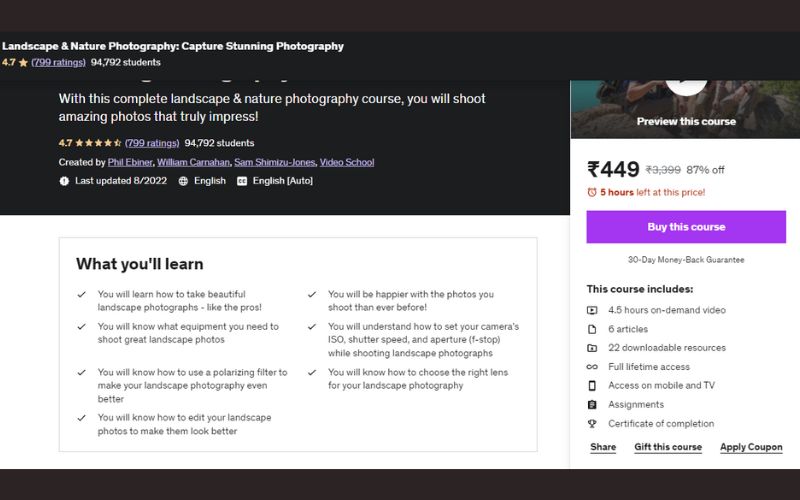Click the closed captions CC icon

point(242,181)
